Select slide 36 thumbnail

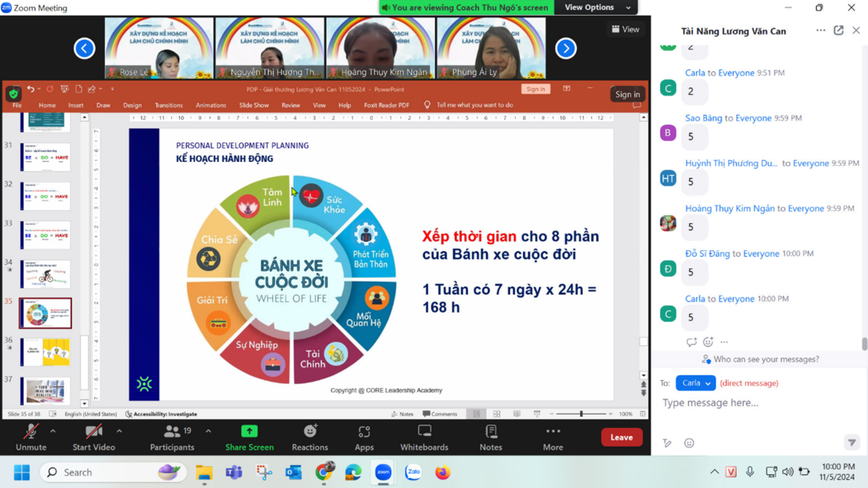(x=45, y=351)
